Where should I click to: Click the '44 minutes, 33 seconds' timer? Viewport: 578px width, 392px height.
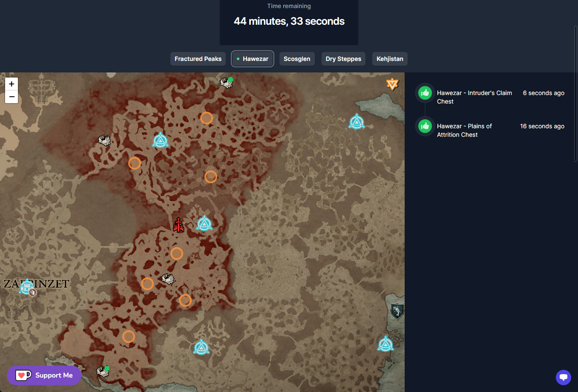(289, 21)
